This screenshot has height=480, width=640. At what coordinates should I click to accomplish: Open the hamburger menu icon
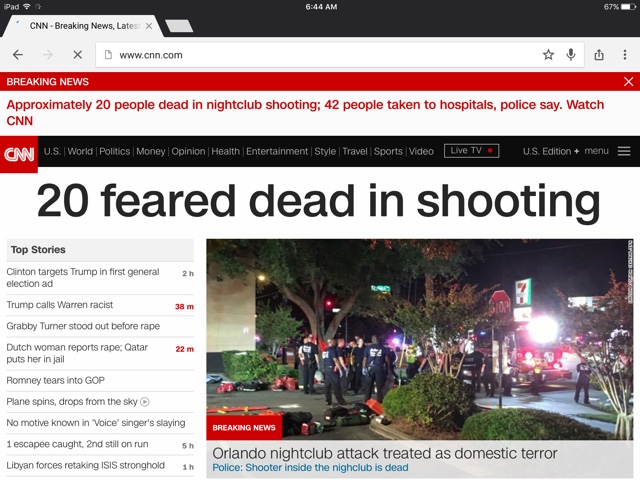(x=624, y=151)
